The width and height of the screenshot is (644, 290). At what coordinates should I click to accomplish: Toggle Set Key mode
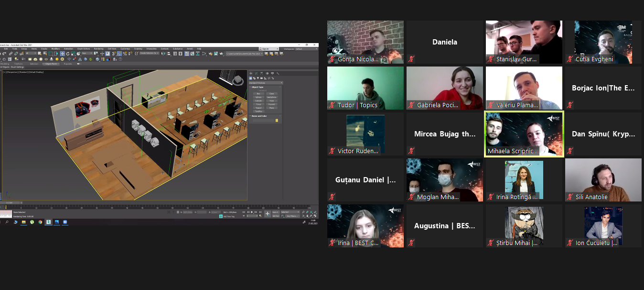click(276, 216)
